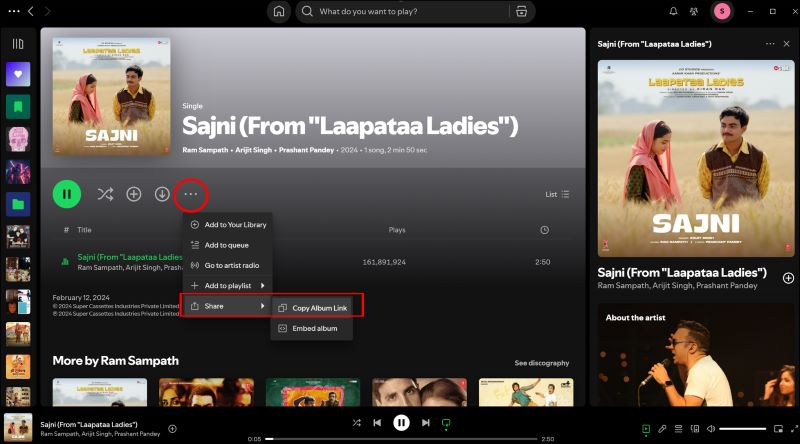Add album to library with plus icon

point(134,194)
